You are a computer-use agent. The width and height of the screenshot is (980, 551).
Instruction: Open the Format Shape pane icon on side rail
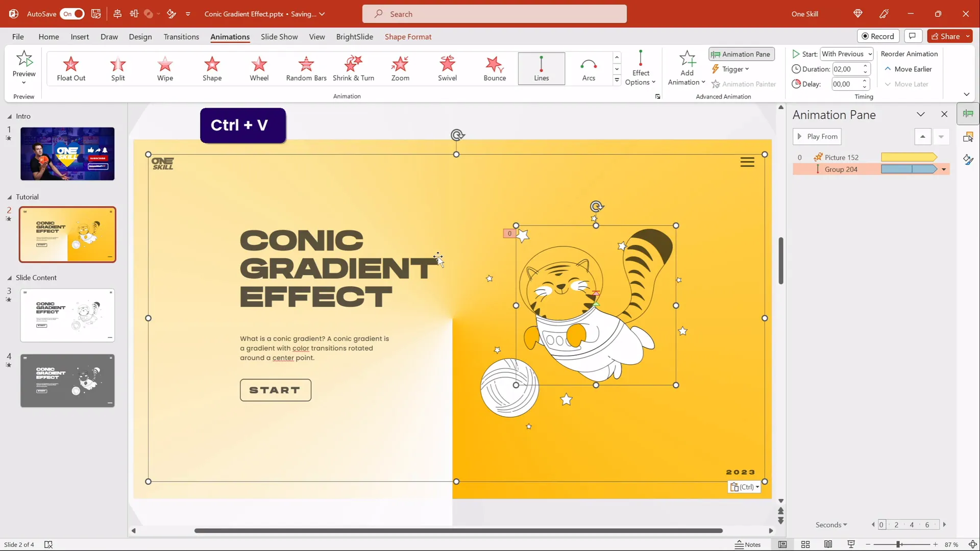pos(968,160)
